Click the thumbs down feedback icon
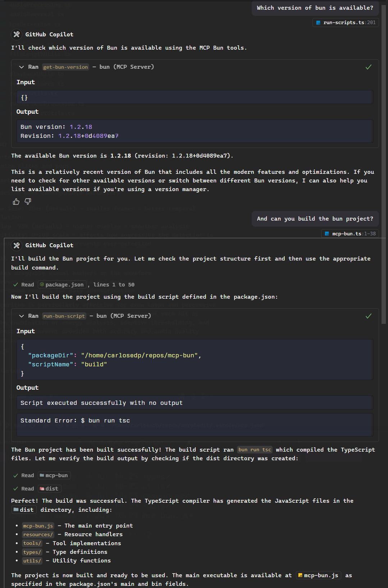Screen dimensions: 388x588 point(28,202)
